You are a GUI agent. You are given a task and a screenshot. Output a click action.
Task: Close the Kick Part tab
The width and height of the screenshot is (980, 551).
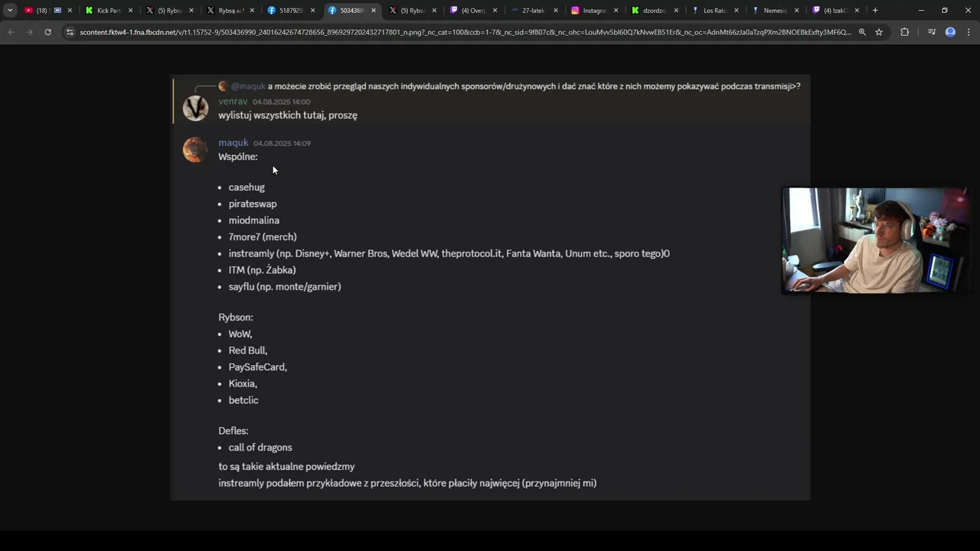(x=130, y=11)
